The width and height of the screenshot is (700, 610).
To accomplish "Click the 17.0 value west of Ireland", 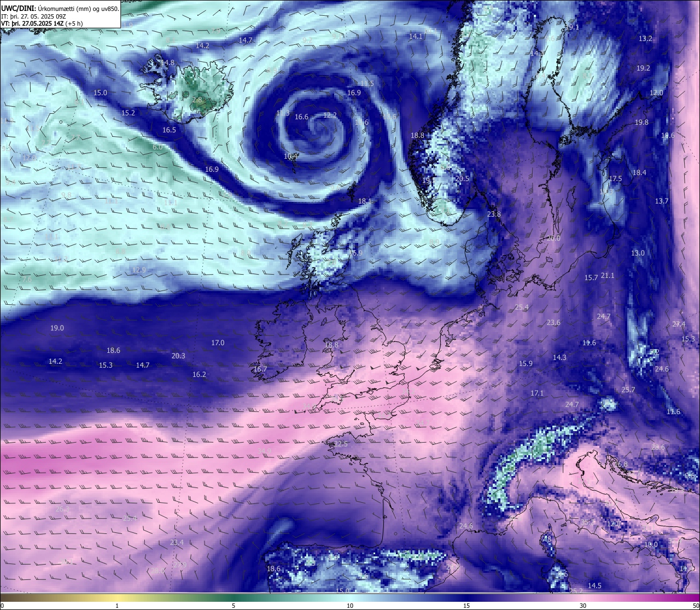I will (x=218, y=343).
